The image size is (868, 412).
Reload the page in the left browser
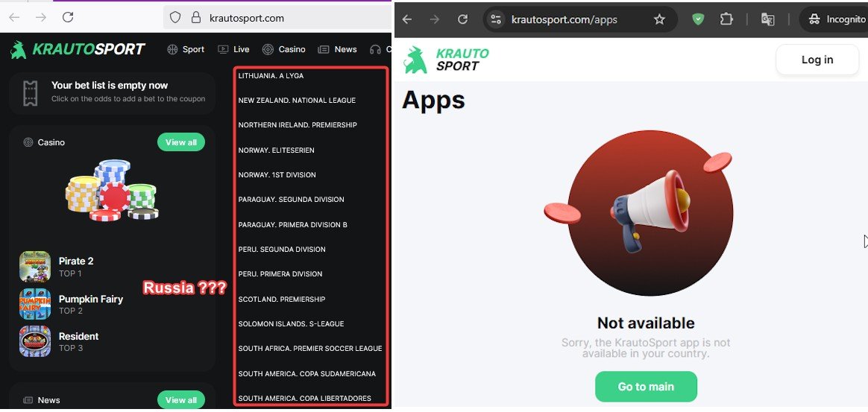click(x=68, y=17)
